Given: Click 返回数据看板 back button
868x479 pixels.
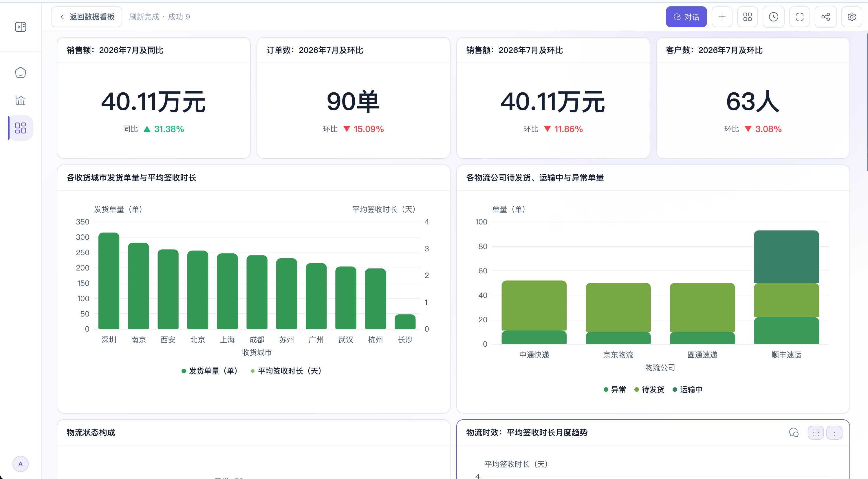Looking at the screenshot, I should (x=87, y=17).
